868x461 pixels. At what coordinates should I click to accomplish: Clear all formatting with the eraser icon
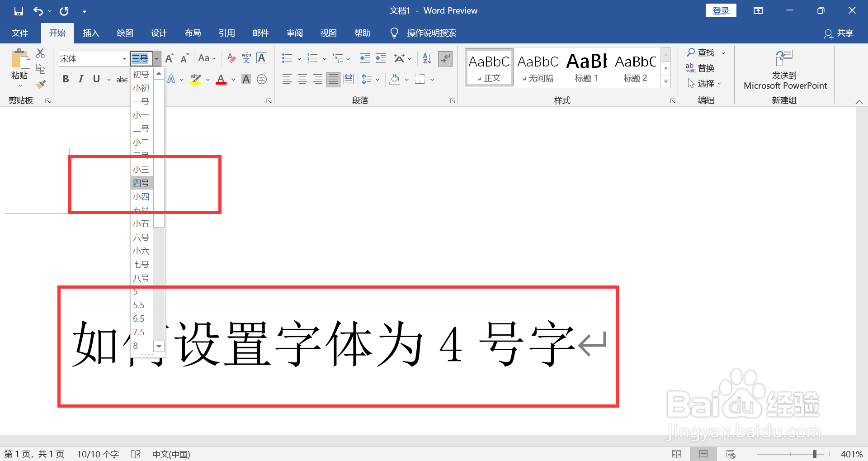tap(231, 58)
